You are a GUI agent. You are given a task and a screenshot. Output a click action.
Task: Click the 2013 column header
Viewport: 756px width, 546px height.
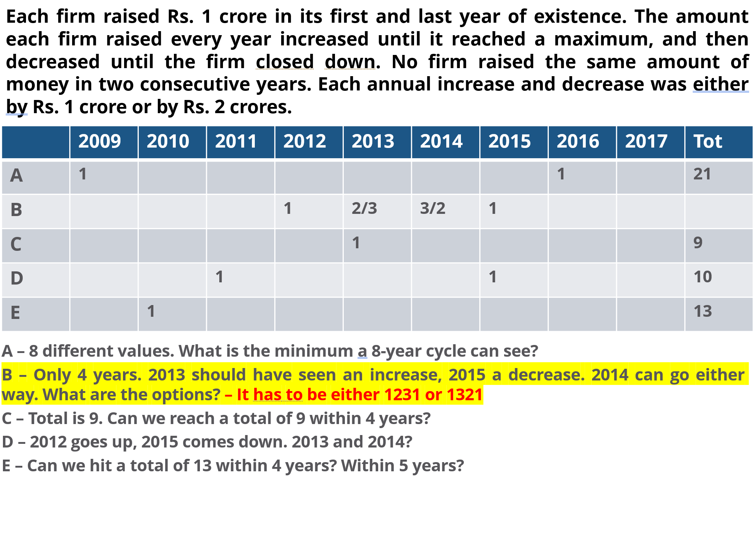(377, 142)
